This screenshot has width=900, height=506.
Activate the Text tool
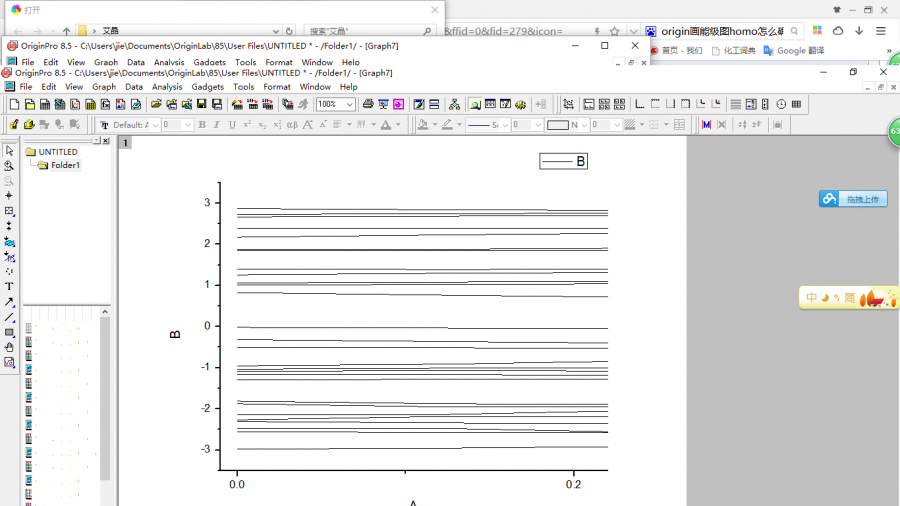tap(9, 286)
